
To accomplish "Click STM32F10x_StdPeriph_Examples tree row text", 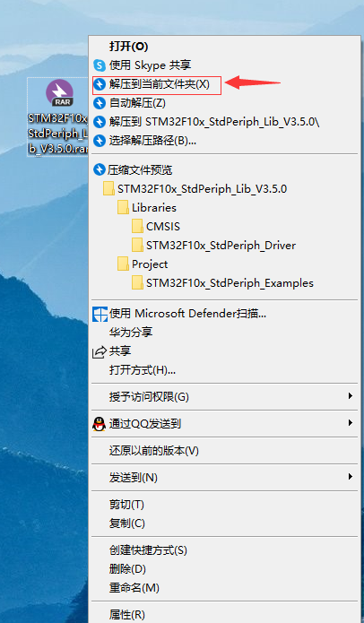I will click(x=230, y=283).
